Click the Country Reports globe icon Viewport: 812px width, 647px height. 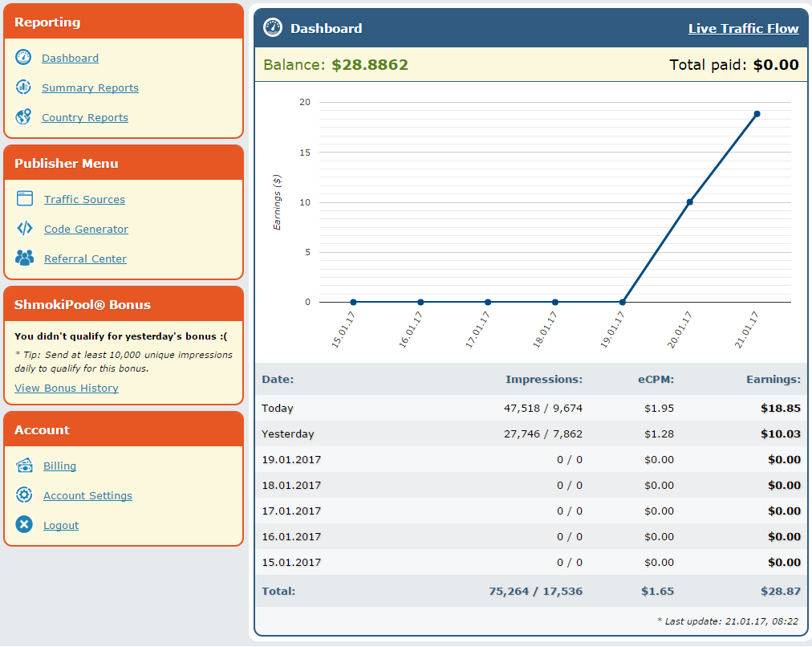coord(23,116)
